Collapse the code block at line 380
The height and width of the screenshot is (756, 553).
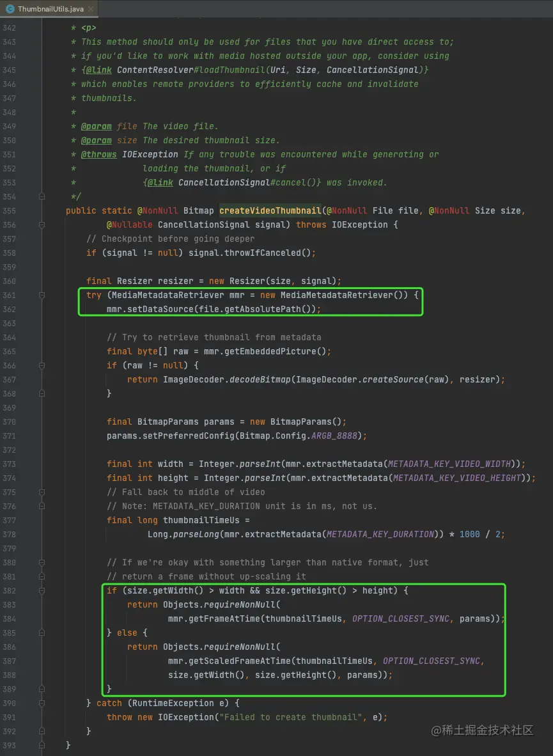pyautogui.click(x=42, y=562)
